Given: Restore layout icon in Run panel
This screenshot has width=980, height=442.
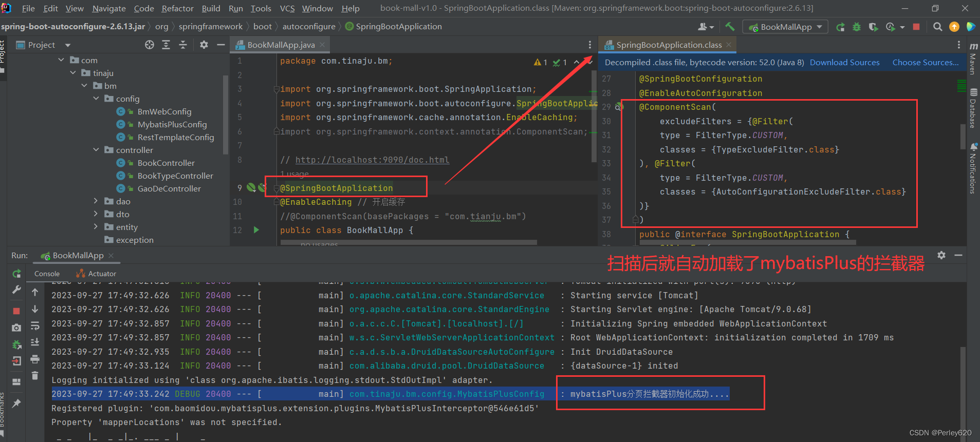Looking at the screenshot, I should tap(16, 382).
